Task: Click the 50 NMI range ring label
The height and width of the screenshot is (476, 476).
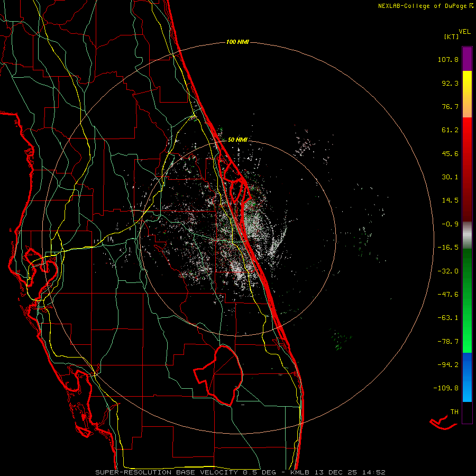Action: 237,140
